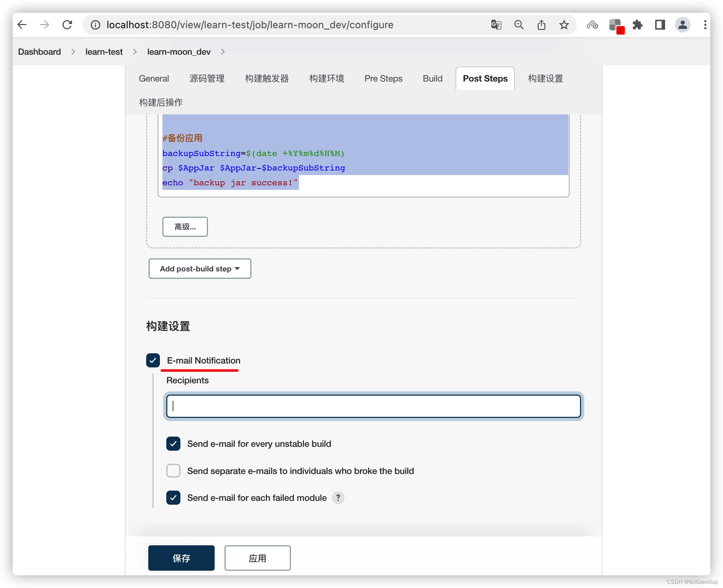The height and width of the screenshot is (588, 723).
Task: Jump to 构建后操作 tab
Action: point(161,102)
